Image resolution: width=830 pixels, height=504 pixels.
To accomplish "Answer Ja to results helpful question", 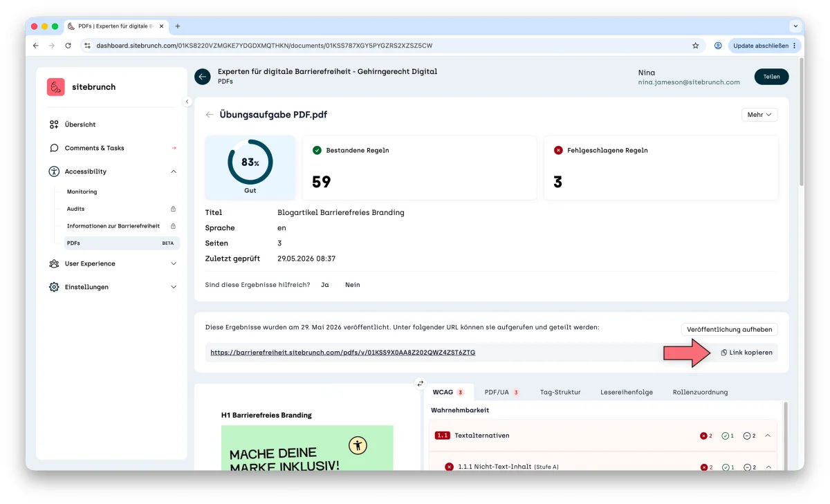I will [x=324, y=285].
